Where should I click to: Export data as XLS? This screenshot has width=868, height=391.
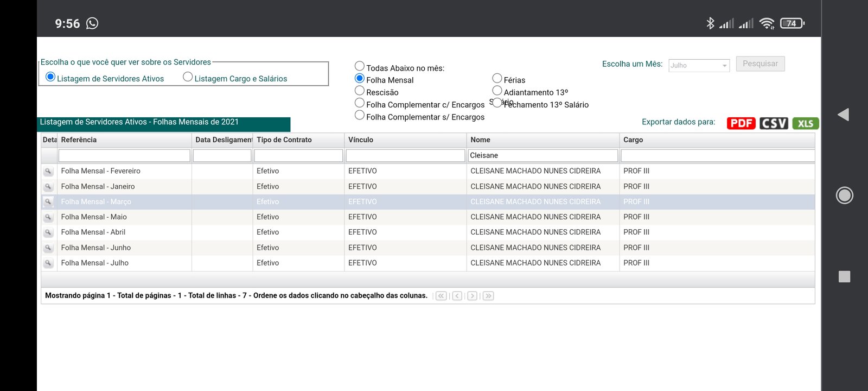[x=805, y=123]
